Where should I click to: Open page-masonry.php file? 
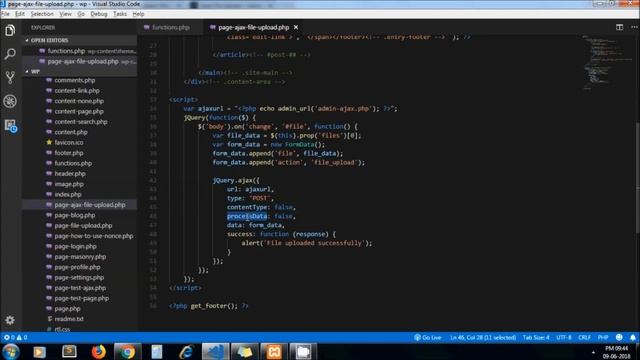pyautogui.click(x=80, y=257)
